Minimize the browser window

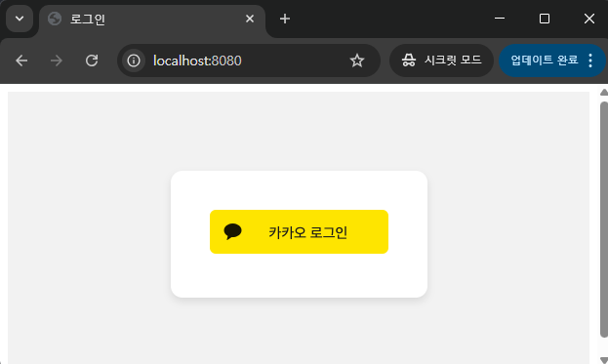point(500,19)
